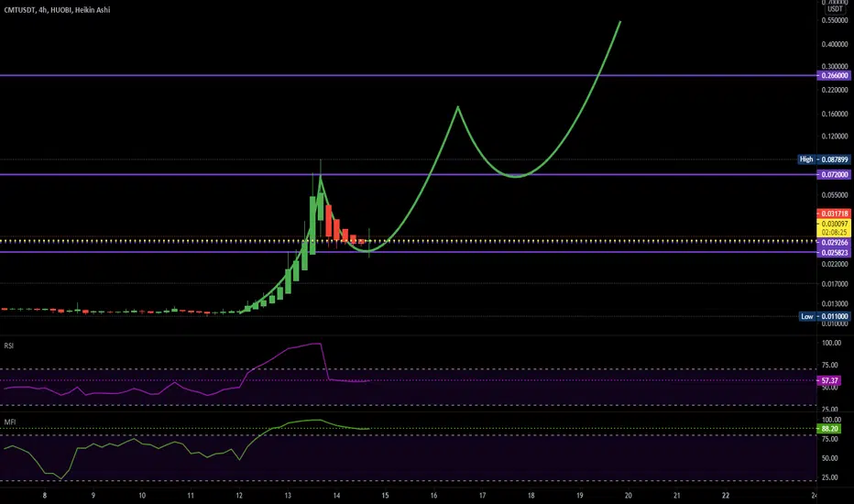Click the magenta 57.37 RSI value label
This screenshot has height=504, width=854.
(x=829, y=380)
